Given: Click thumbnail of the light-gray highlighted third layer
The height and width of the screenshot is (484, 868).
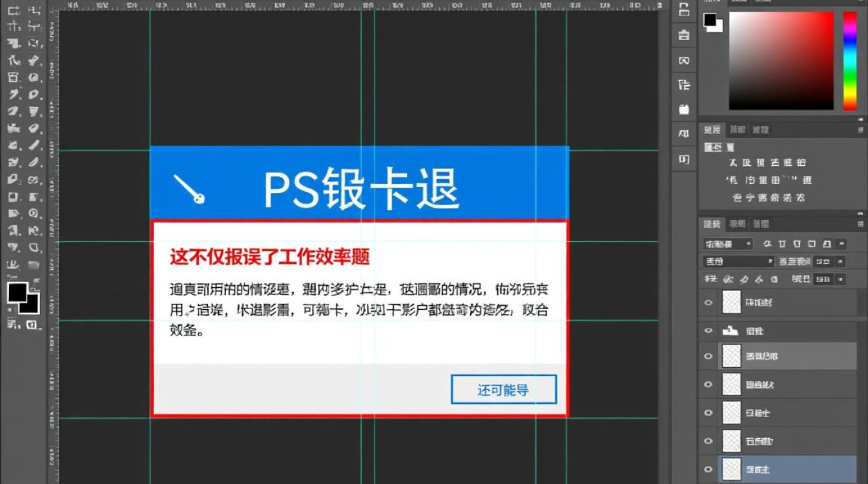Looking at the screenshot, I should click(x=731, y=356).
